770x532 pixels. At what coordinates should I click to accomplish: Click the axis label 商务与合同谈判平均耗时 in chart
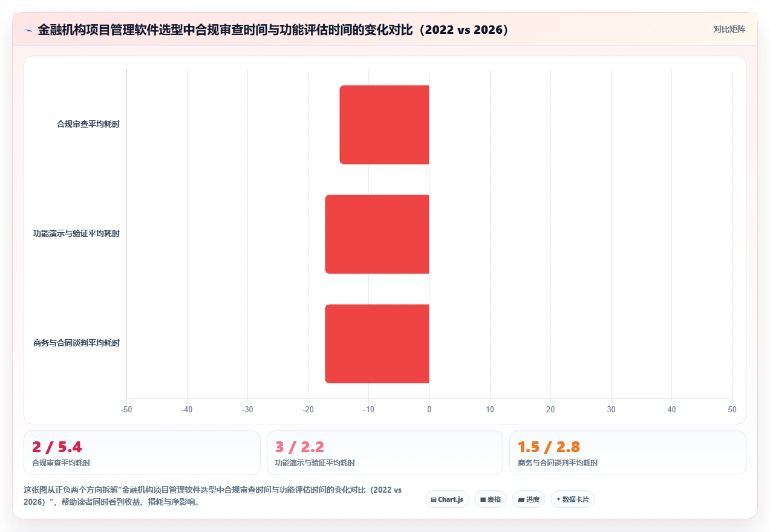[x=77, y=343]
